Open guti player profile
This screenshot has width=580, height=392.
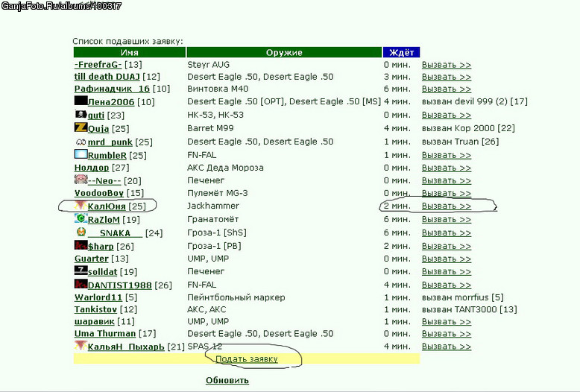coord(96,116)
